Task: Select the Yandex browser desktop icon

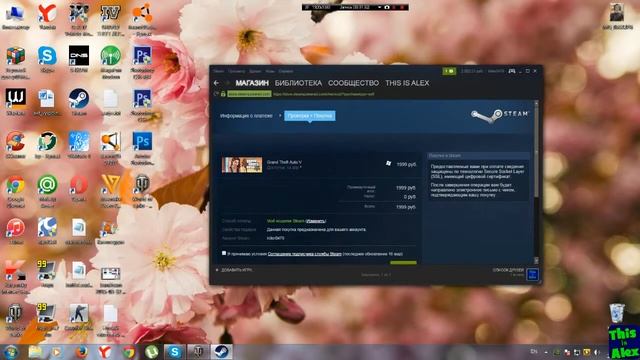Action: pyautogui.click(x=47, y=16)
